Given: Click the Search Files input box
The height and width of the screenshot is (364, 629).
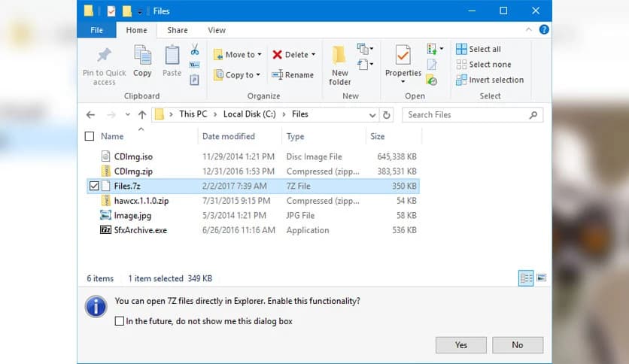Looking at the screenshot, I should click(x=466, y=115).
